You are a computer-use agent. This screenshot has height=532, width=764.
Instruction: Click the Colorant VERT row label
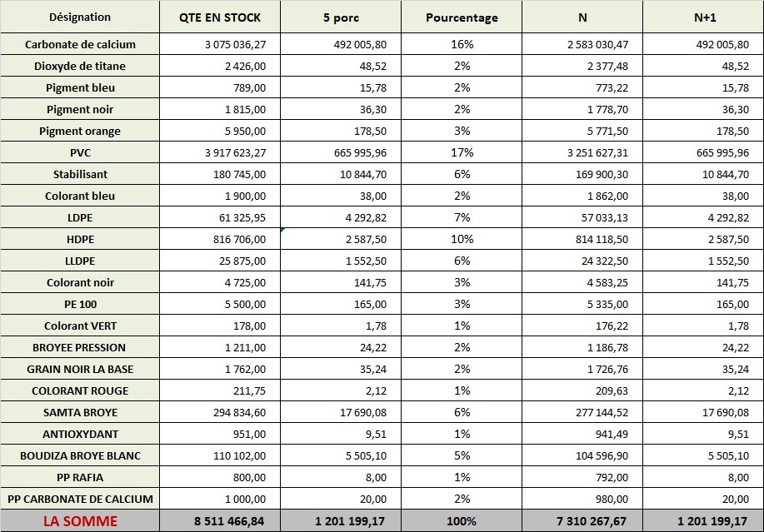(x=80, y=326)
